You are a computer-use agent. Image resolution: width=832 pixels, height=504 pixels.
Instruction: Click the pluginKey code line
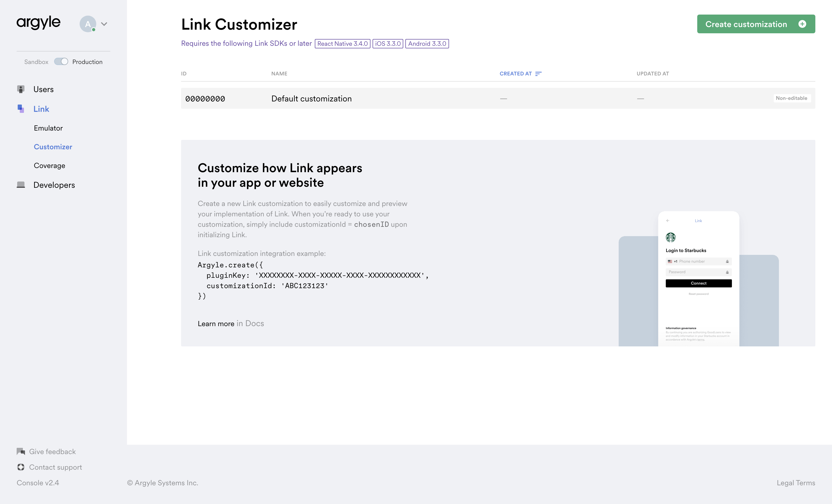pos(317,275)
